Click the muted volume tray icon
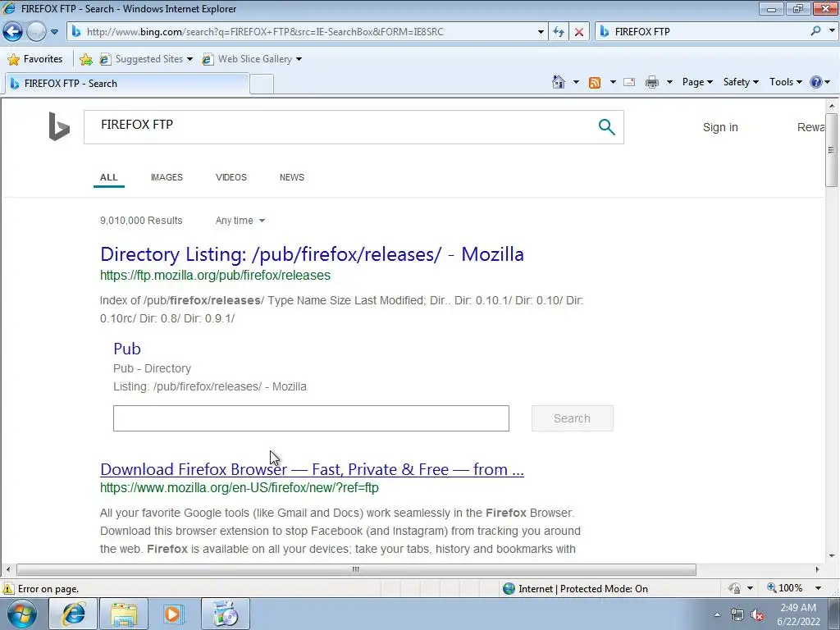The height and width of the screenshot is (630, 840). pos(757,615)
